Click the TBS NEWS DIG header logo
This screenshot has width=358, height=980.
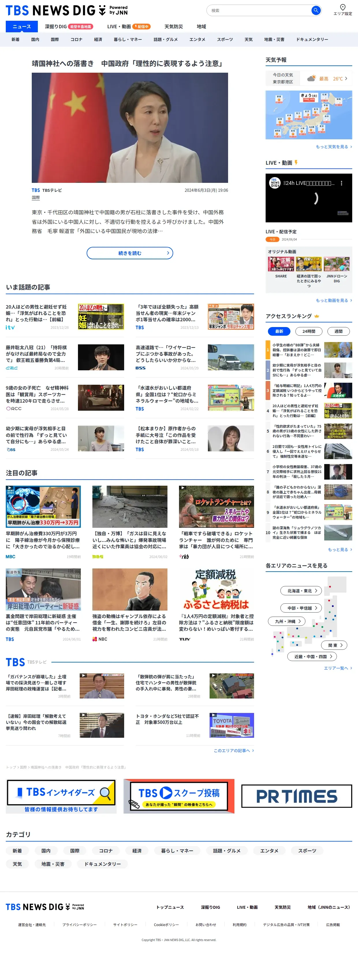click(67, 10)
